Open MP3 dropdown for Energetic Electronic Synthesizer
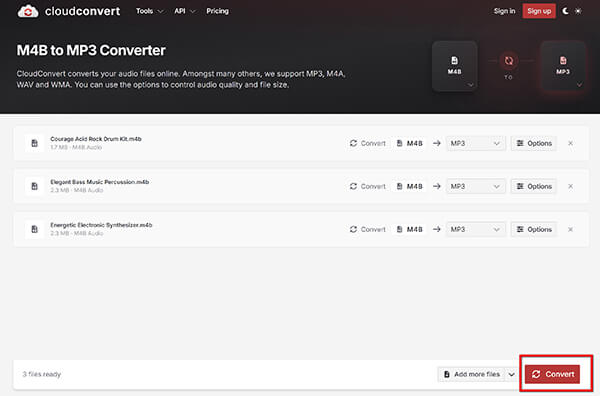Viewport: 600px width, 396px height. (476, 229)
